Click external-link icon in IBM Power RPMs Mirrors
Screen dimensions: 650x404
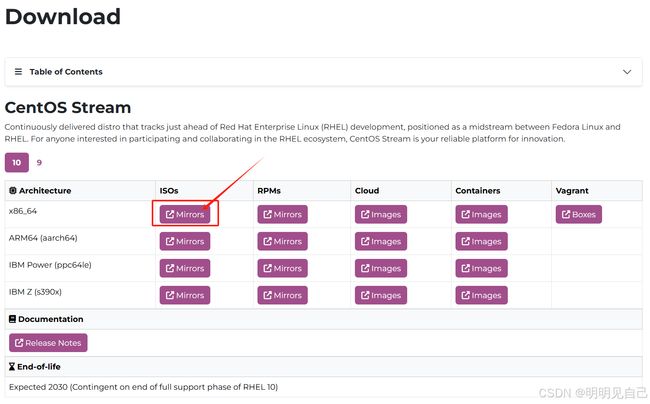coord(267,268)
